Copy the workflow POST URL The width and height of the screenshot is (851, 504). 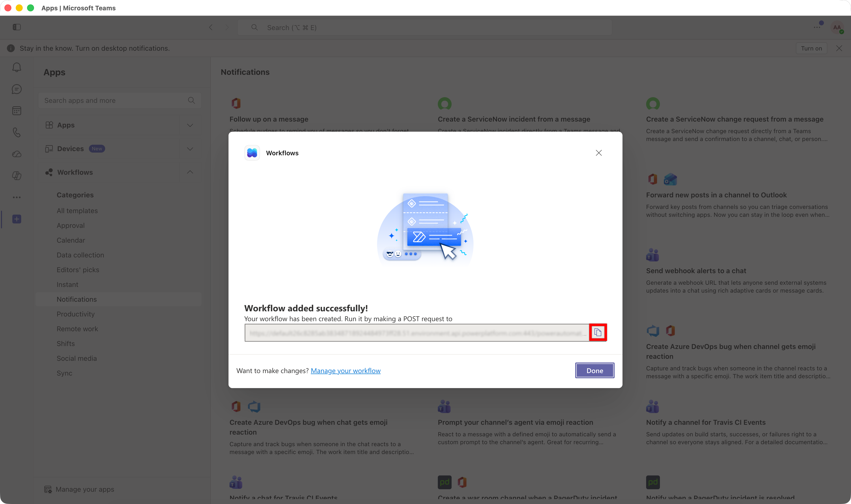pos(598,332)
